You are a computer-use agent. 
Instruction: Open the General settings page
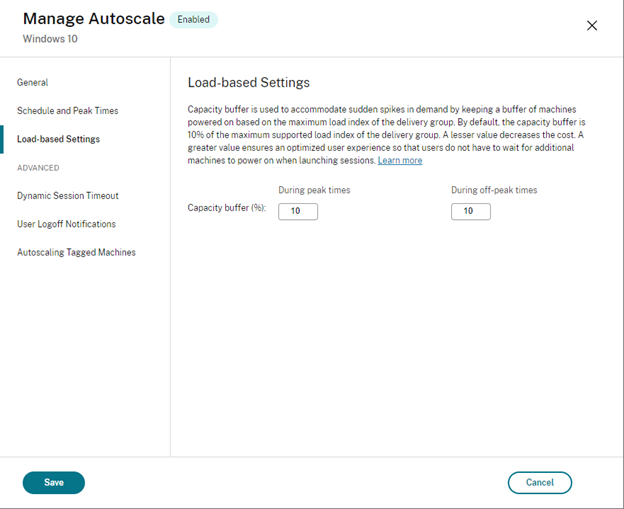tap(32, 83)
